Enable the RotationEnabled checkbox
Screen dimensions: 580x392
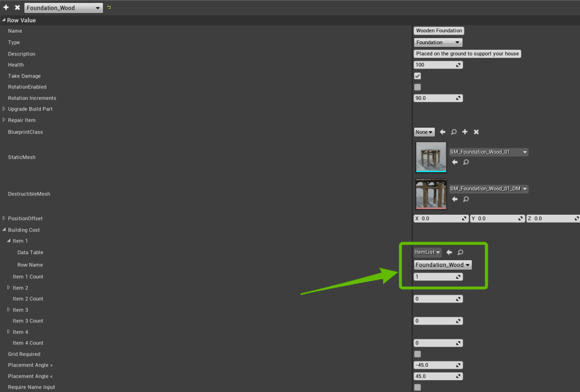pyautogui.click(x=417, y=87)
